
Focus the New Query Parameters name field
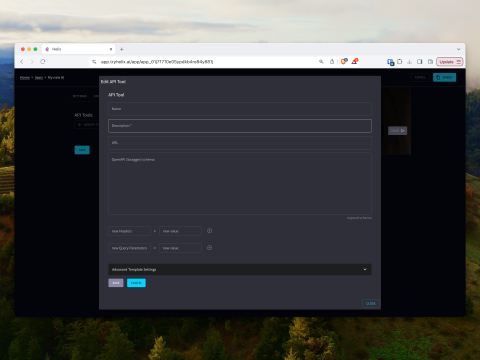click(129, 248)
